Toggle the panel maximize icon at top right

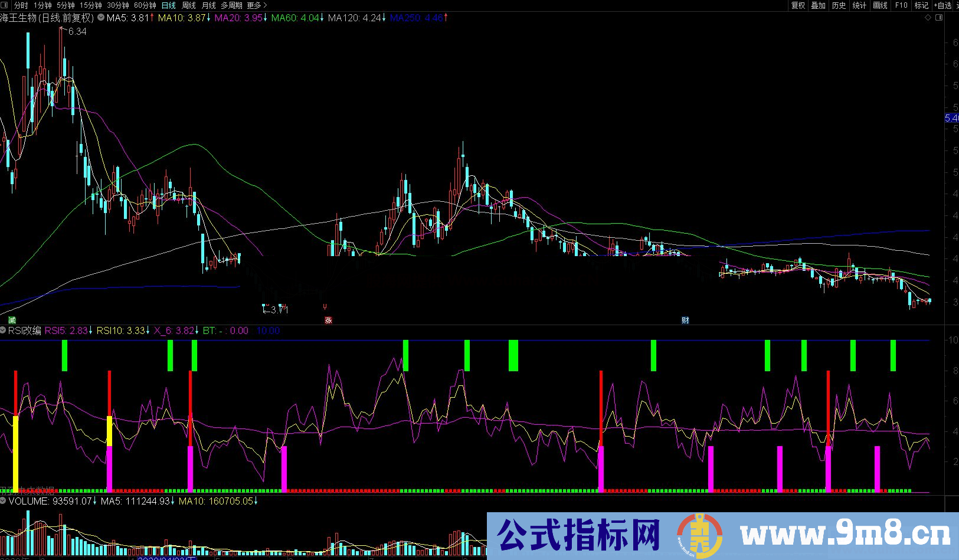pos(940,18)
